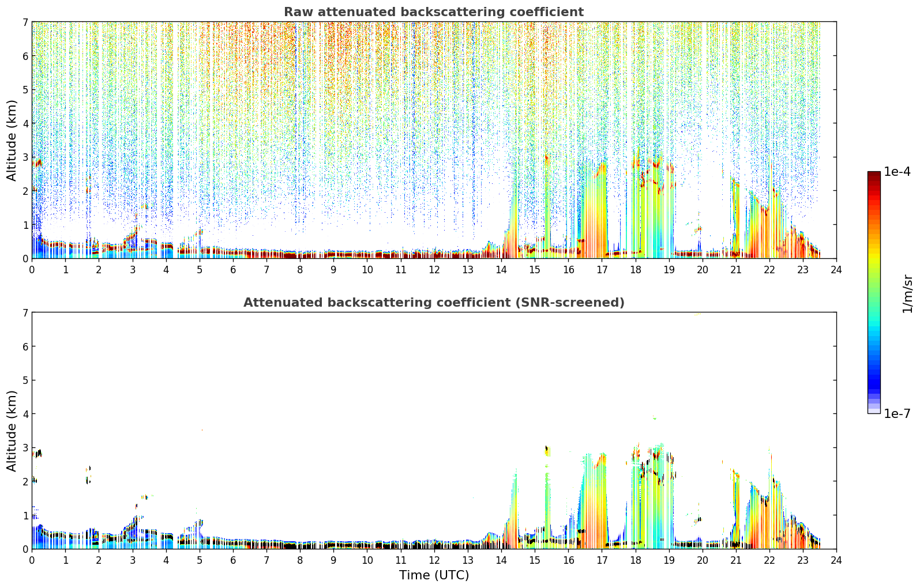Click the dark red top of colorbar
This screenshot has height=588, width=920.
click(874, 178)
